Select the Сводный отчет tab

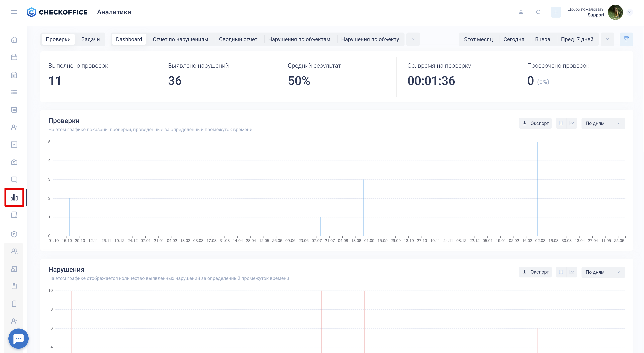tap(238, 39)
